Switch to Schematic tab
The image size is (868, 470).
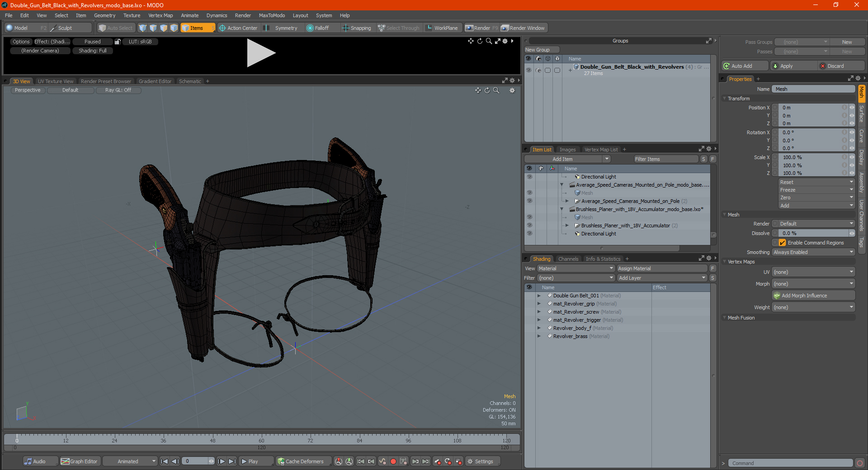pos(190,81)
